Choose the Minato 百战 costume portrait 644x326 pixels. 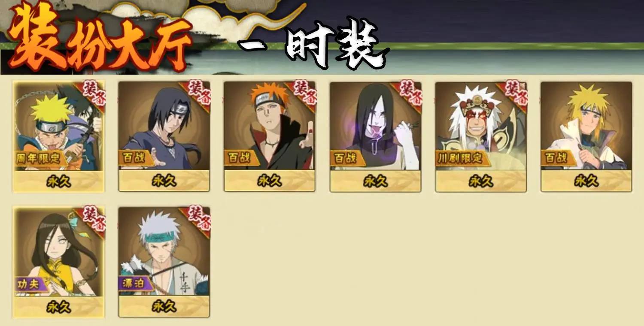coord(586,126)
